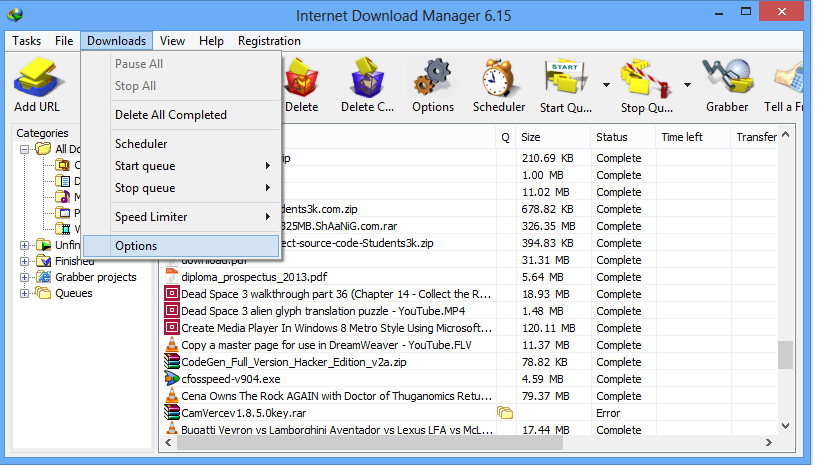Open the View menu
819x465 pixels.
point(172,41)
